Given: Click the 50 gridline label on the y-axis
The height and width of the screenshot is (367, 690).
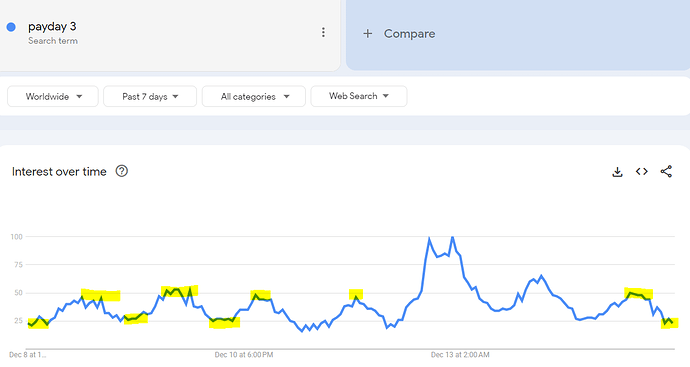Looking at the screenshot, I should tap(18, 293).
